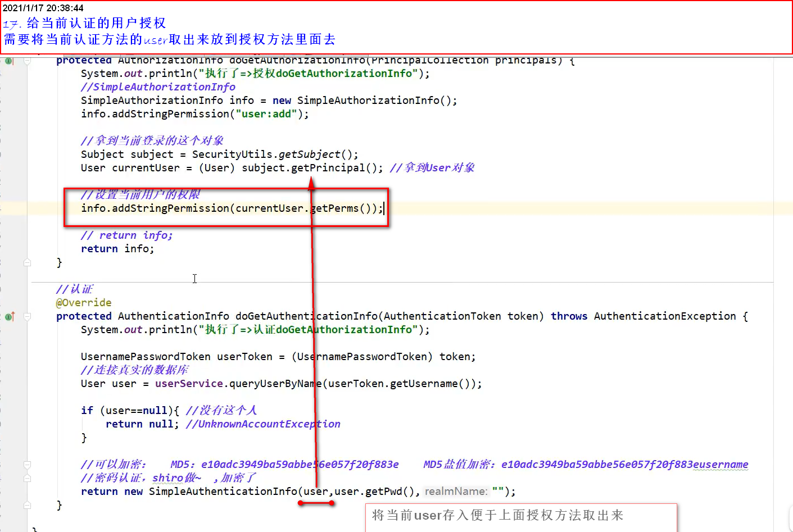Screen dimensions: 793x532
Task: Click the override gutter icon beside doGetAuthorizationInfo
Action: (10, 61)
